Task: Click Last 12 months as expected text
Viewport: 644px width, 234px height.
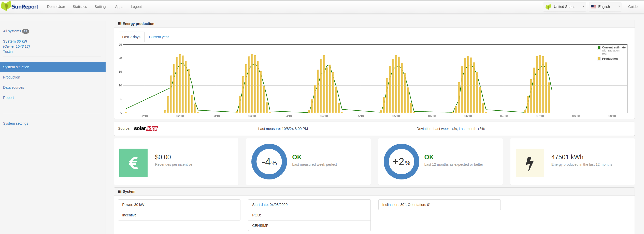Action: coord(453,164)
